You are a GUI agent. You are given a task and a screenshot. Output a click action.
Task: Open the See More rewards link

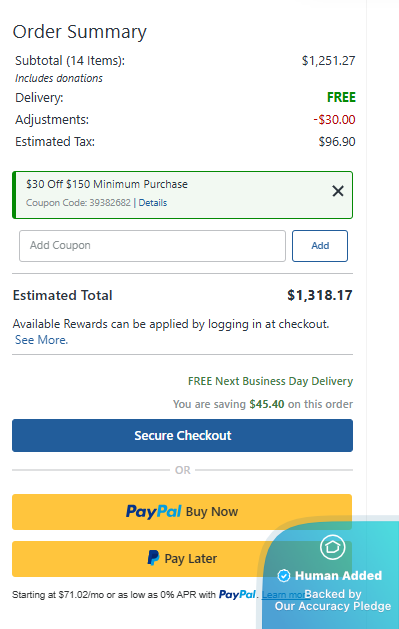(x=41, y=340)
